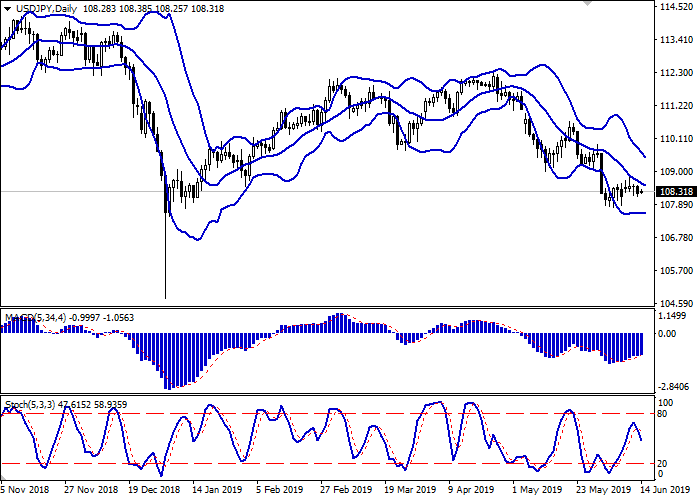The image size is (700, 500).
Task: Click the Stoch(5,3,3) indicator label
Action: coord(32,405)
